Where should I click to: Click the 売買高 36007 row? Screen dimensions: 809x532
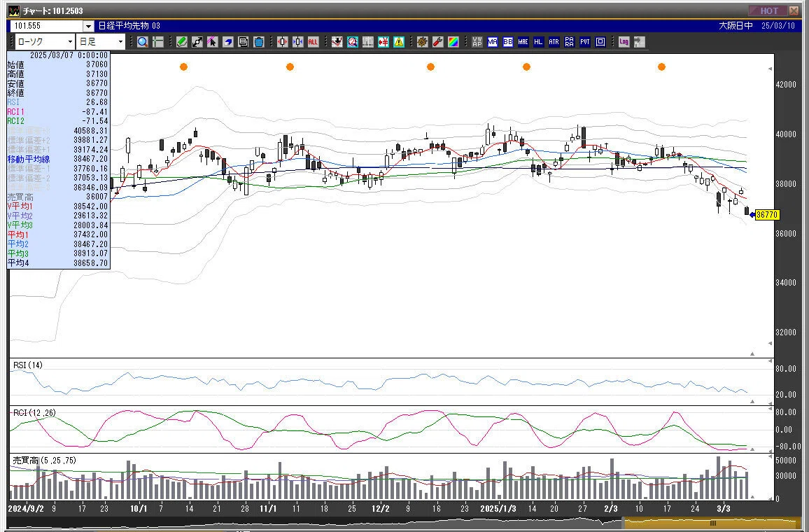pos(58,197)
